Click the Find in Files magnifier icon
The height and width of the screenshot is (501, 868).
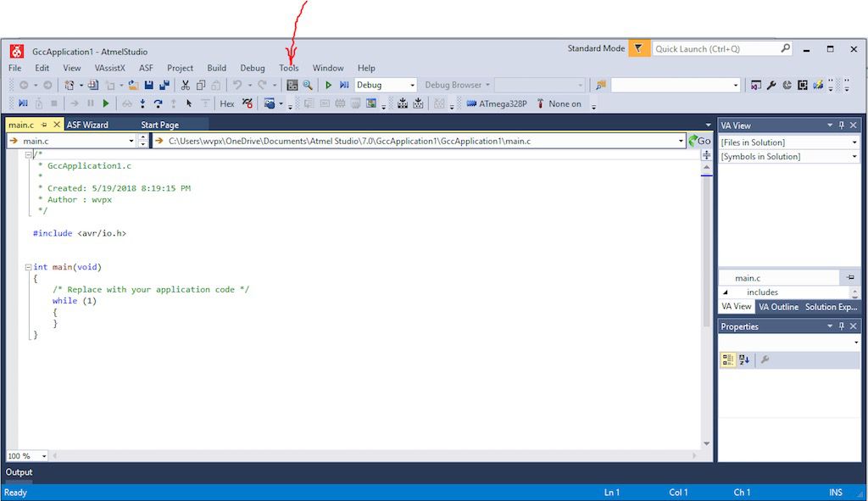[x=308, y=86]
